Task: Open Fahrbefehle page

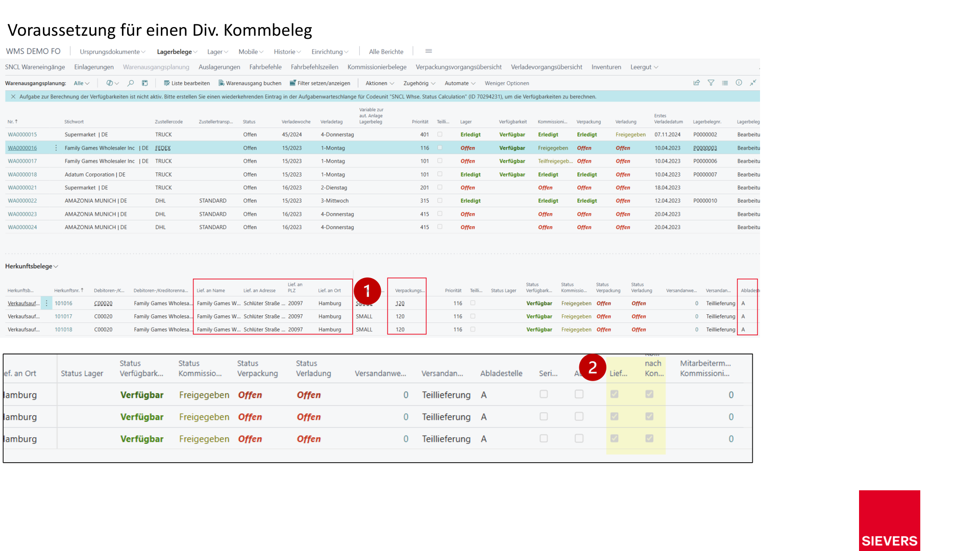Action: (x=265, y=67)
